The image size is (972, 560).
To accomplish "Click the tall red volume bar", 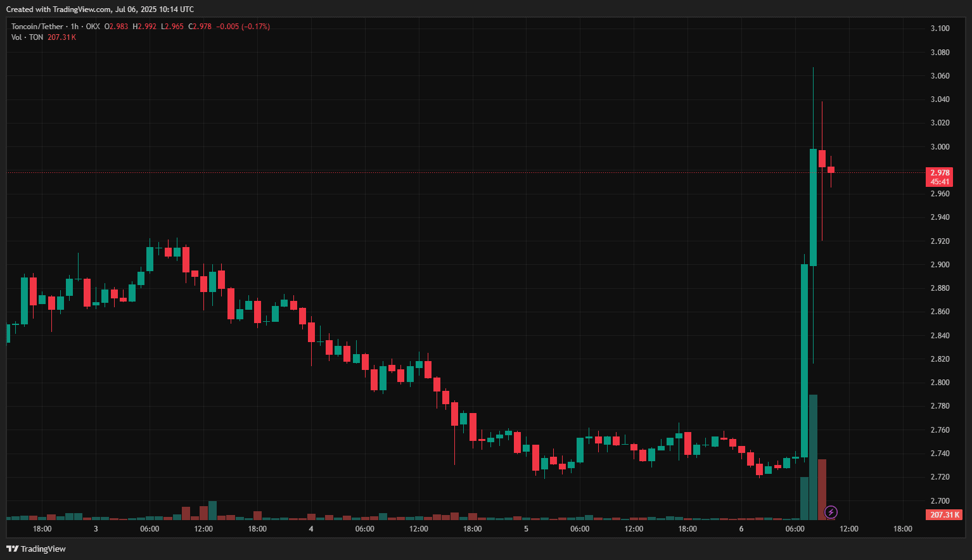I will pyautogui.click(x=822, y=489).
